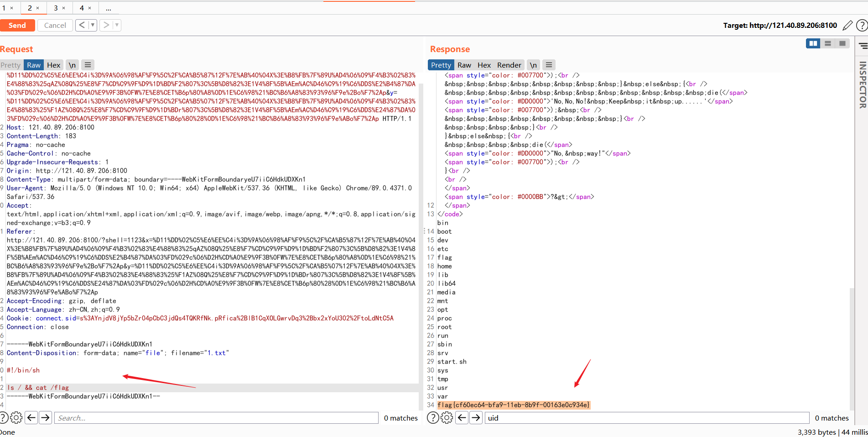Image resolution: width=868 pixels, height=437 pixels.
Task: Select Raw view in Request panel
Action: tap(34, 65)
